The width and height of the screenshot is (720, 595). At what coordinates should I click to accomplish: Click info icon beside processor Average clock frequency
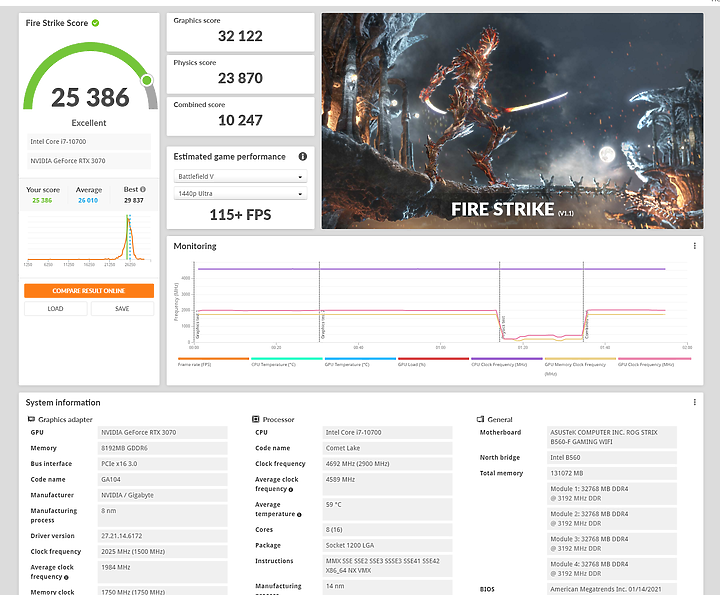point(291,489)
